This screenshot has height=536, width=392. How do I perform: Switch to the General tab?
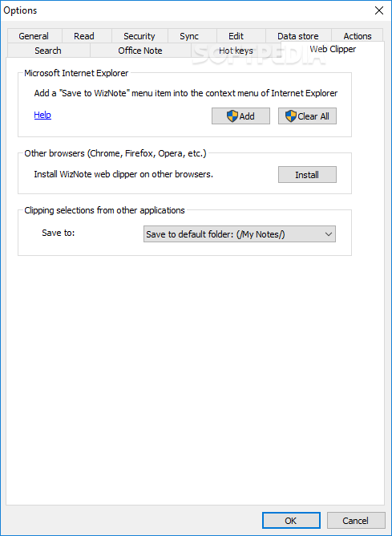34,36
